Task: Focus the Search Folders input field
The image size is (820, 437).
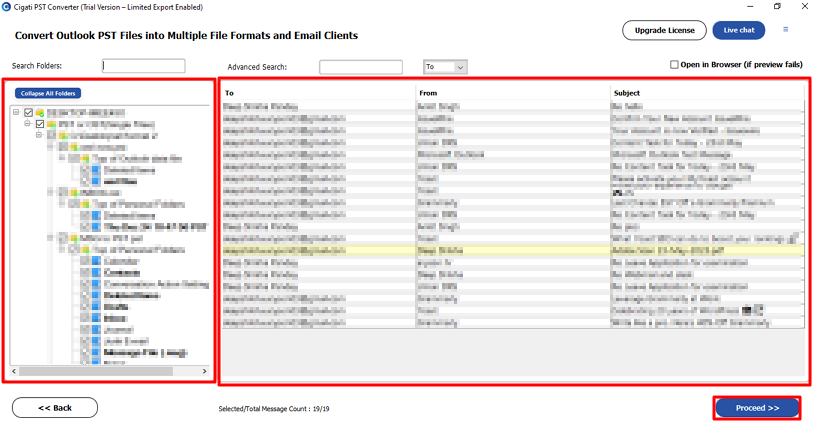Action: (144, 66)
